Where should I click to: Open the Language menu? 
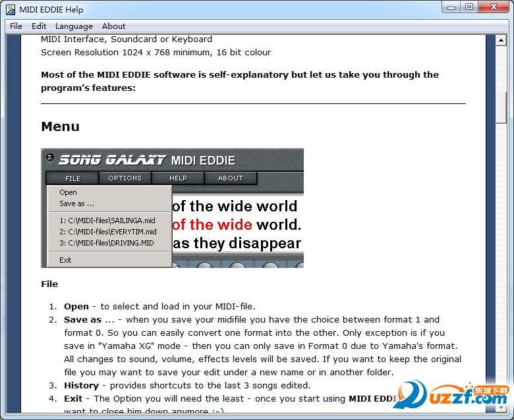(74, 26)
